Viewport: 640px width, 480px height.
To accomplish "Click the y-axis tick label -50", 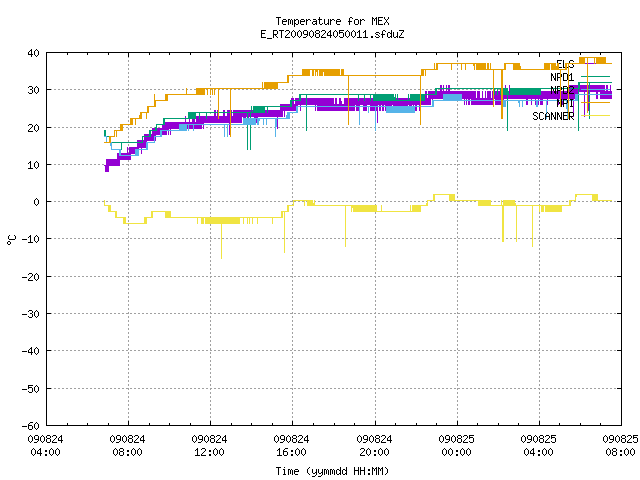I will [31, 388].
